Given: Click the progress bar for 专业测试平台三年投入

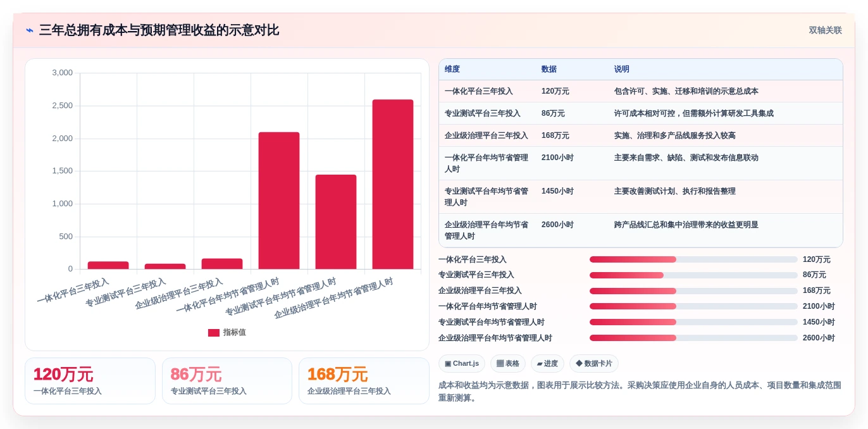Looking at the screenshot, I should (x=693, y=275).
